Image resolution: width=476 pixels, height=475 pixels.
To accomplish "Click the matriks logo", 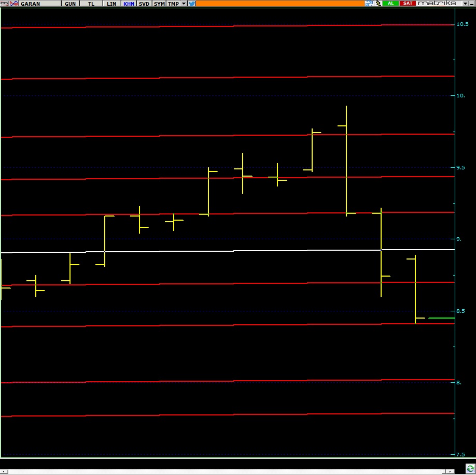I will pos(437,3).
